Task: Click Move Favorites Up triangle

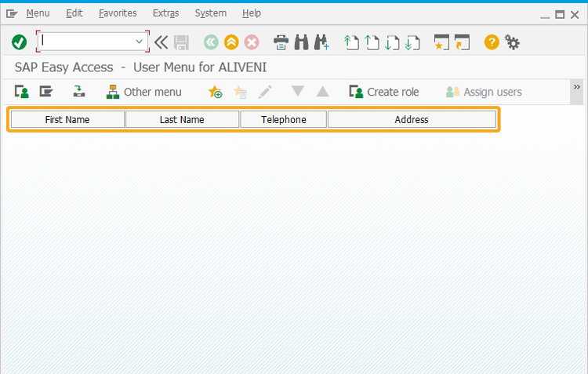Action: [322, 91]
